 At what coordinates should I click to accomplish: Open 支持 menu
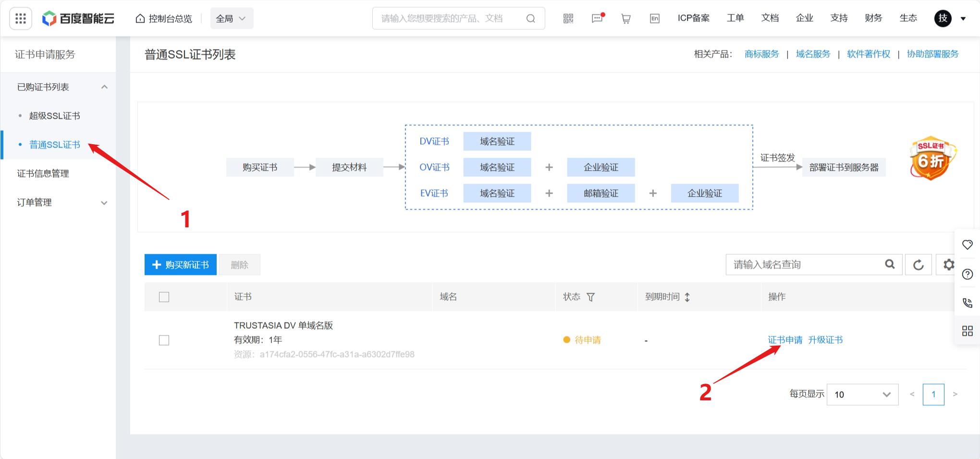(839, 18)
